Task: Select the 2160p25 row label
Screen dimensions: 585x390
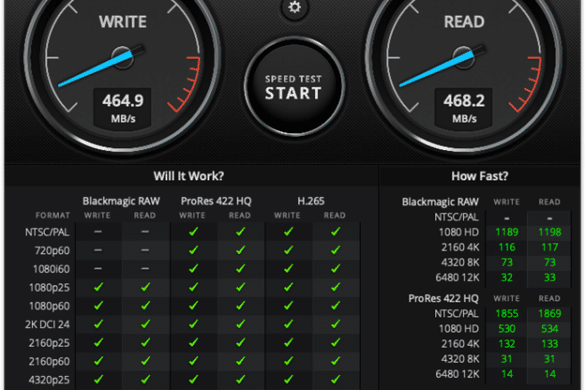Action: pyautogui.click(x=49, y=343)
